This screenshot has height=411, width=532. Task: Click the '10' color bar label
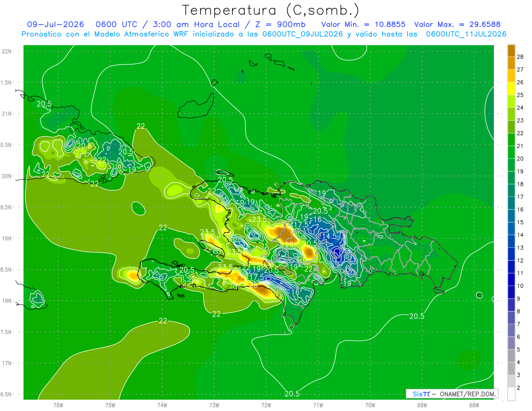point(520,286)
